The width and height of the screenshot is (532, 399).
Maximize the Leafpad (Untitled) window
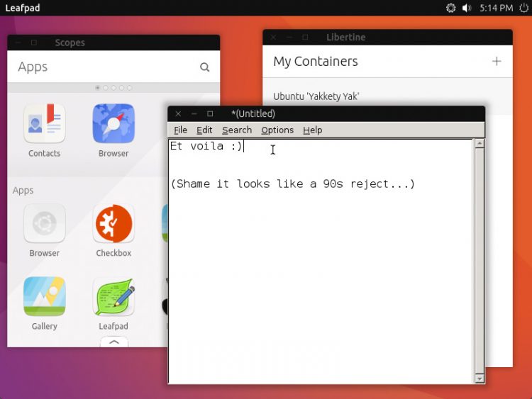(210, 114)
